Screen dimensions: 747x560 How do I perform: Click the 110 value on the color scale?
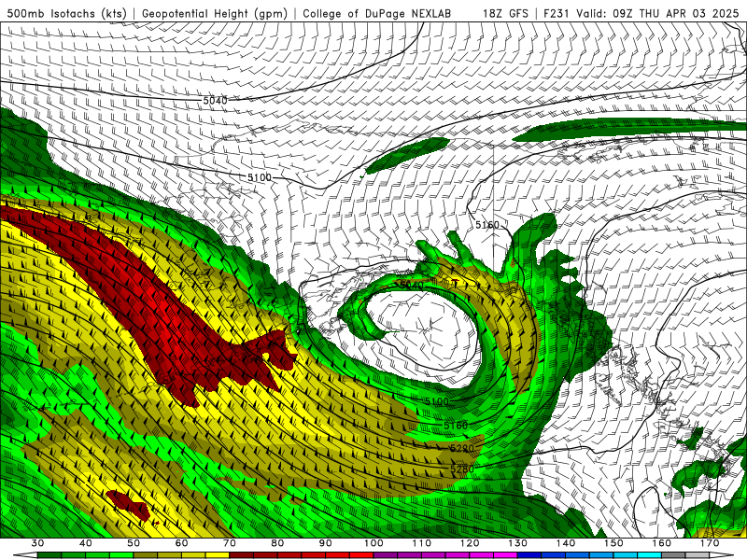[422, 543]
